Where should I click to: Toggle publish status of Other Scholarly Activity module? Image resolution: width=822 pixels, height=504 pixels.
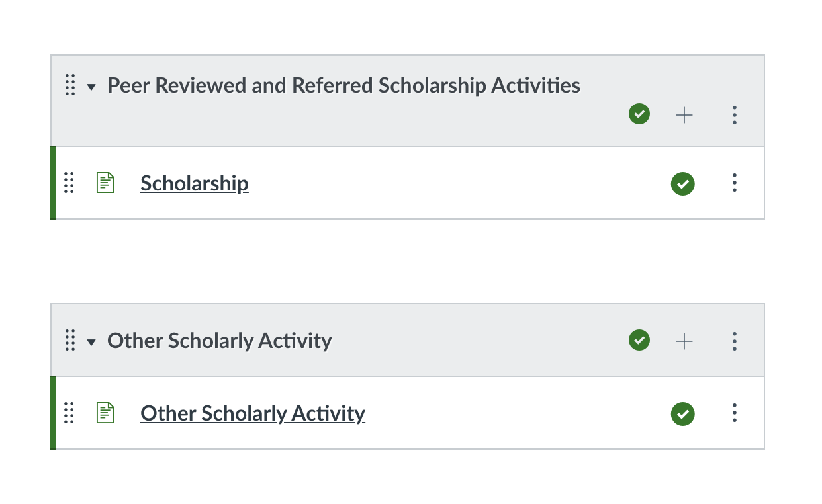[639, 340]
